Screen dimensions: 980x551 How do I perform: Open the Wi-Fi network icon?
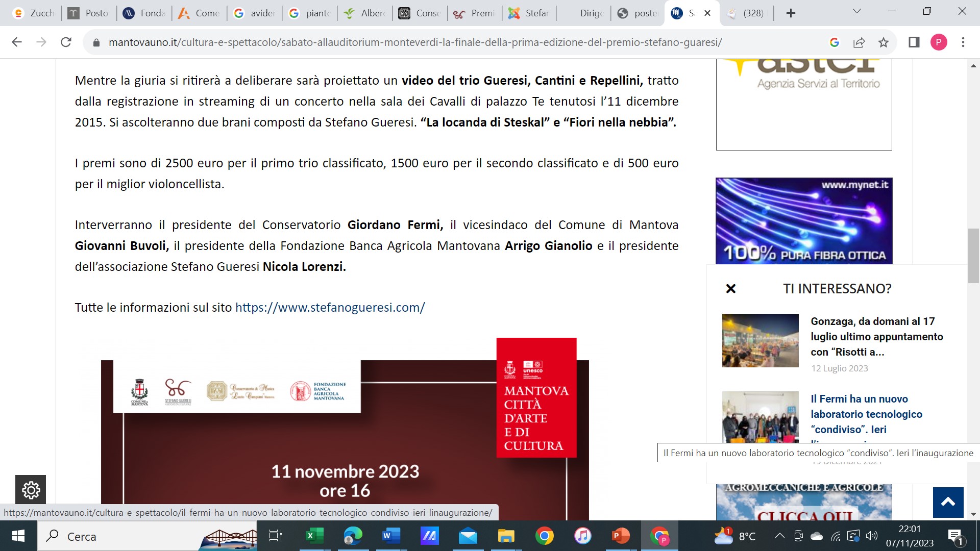(x=836, y=536)
